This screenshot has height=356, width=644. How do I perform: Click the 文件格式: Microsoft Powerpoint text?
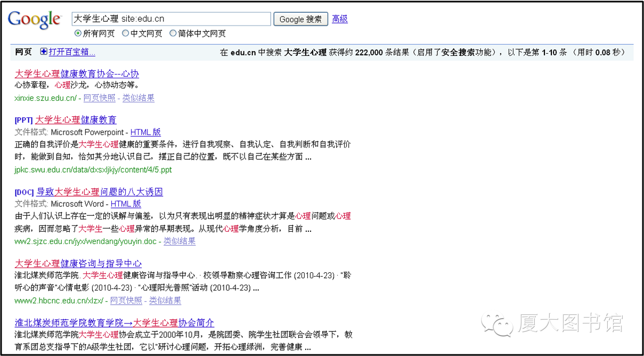point(69,132)
